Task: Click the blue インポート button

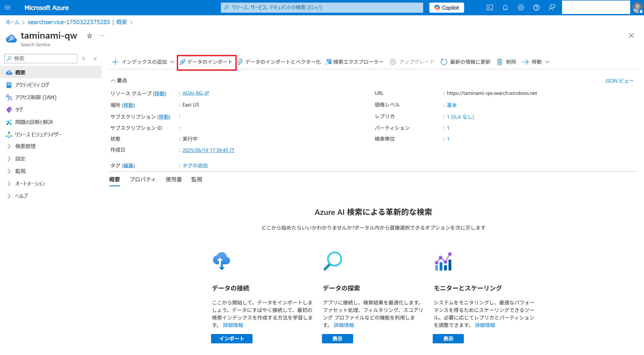Action: (x=232, y=338)
